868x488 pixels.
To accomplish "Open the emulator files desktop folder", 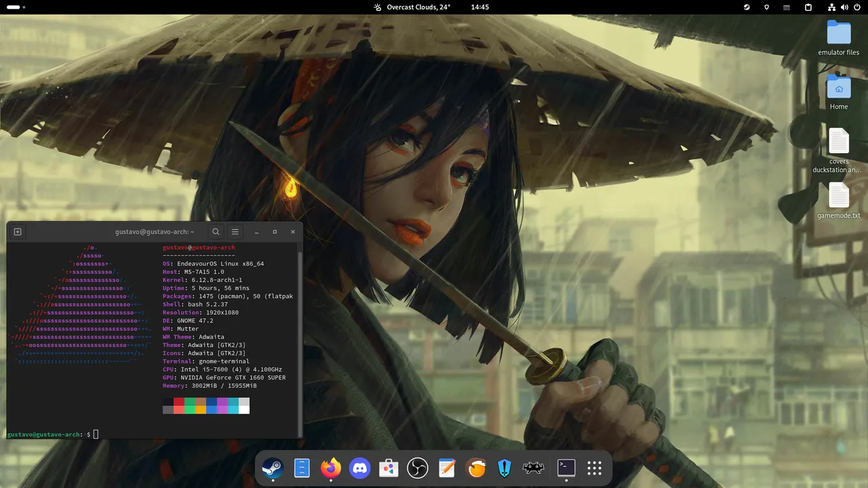I will [839, 38].
